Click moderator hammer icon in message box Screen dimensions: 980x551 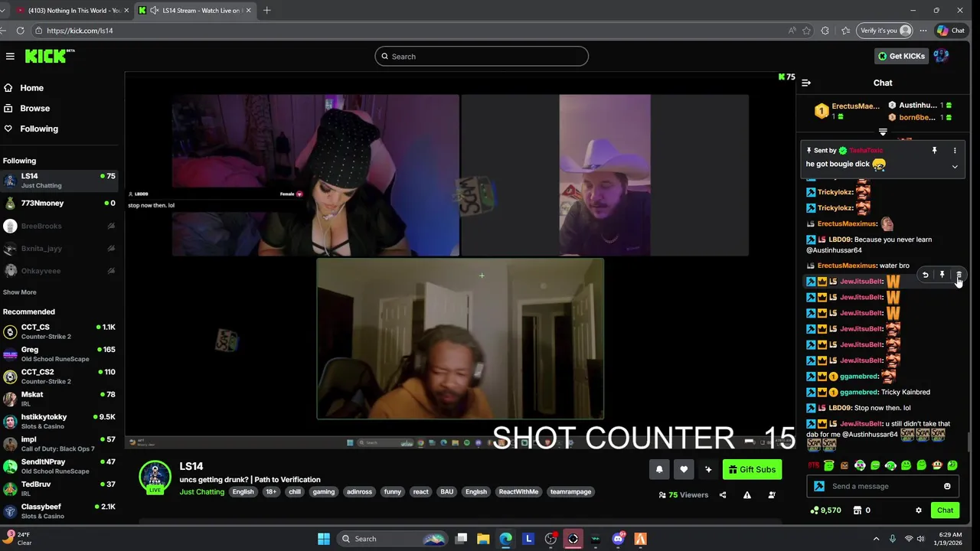tap(819, 487)
